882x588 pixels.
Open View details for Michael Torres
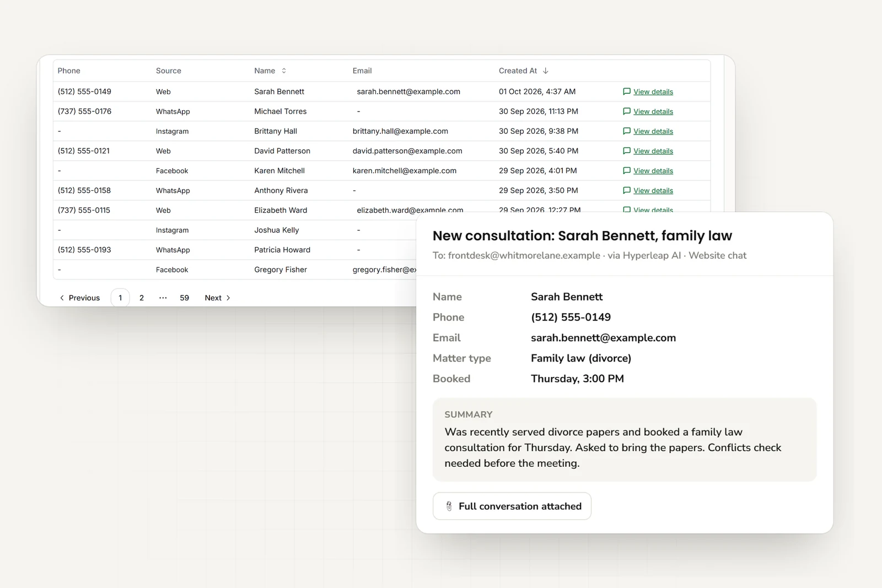[653, 111]
